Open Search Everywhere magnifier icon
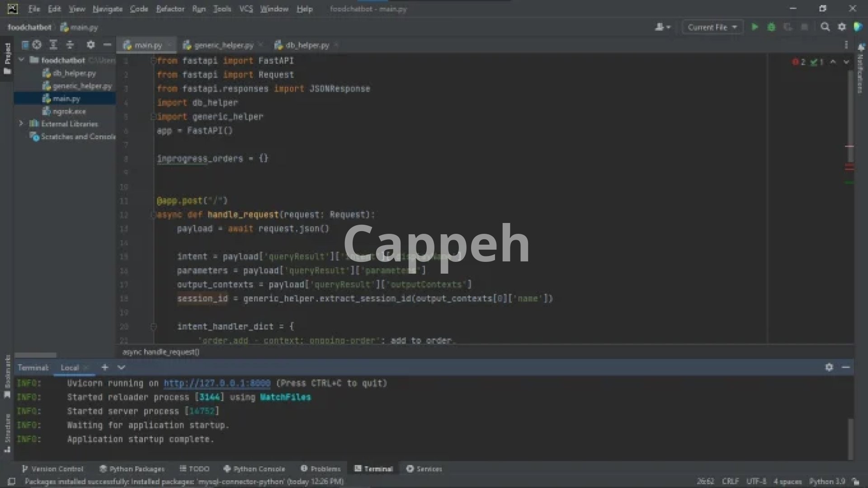 [x=825, y=27]
